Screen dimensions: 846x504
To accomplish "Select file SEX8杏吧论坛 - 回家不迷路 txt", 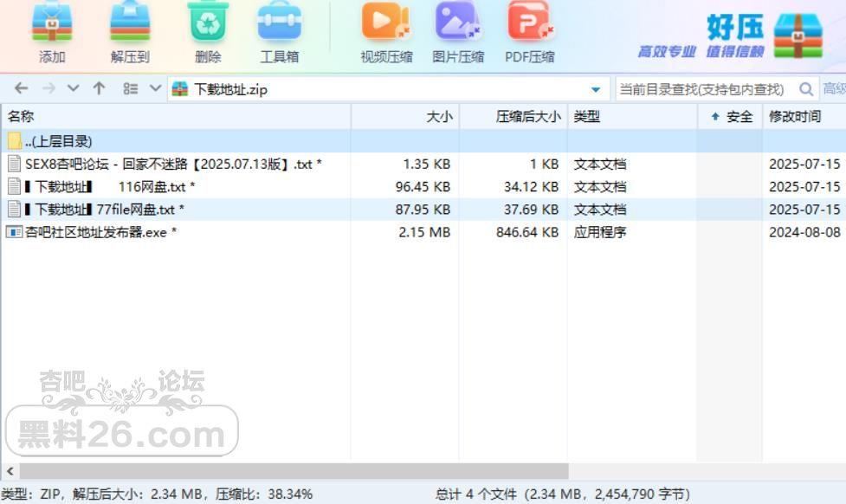I will [423, 164].
